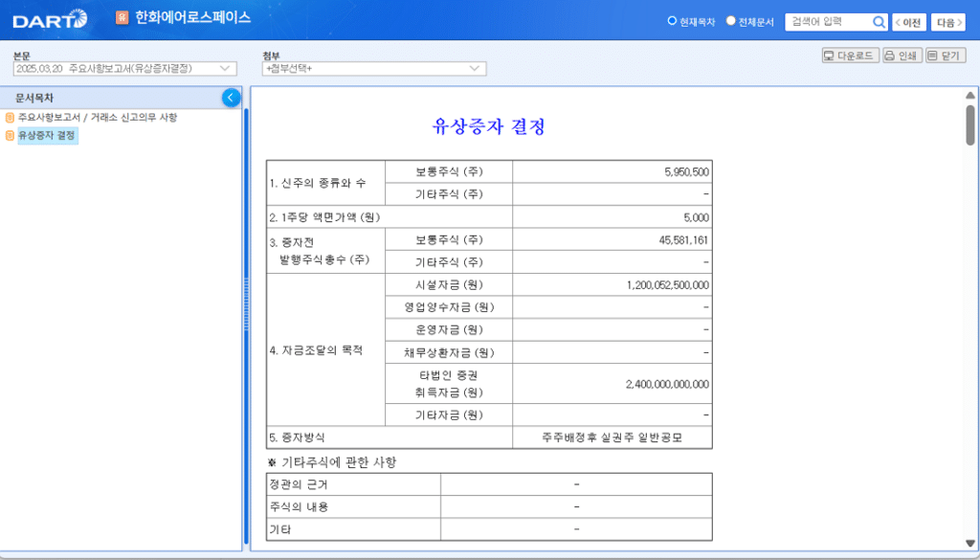Open the 본문 document dropdown

click(125, 69)
